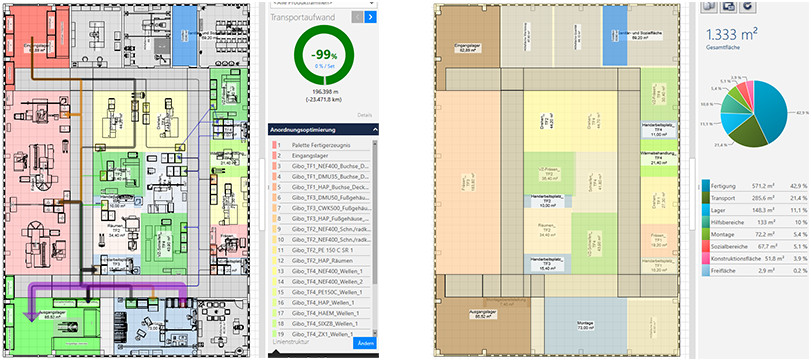Viewport: 811px width, 360px height.
Task: Open the product family dropdown arrow
Action: 371,3
